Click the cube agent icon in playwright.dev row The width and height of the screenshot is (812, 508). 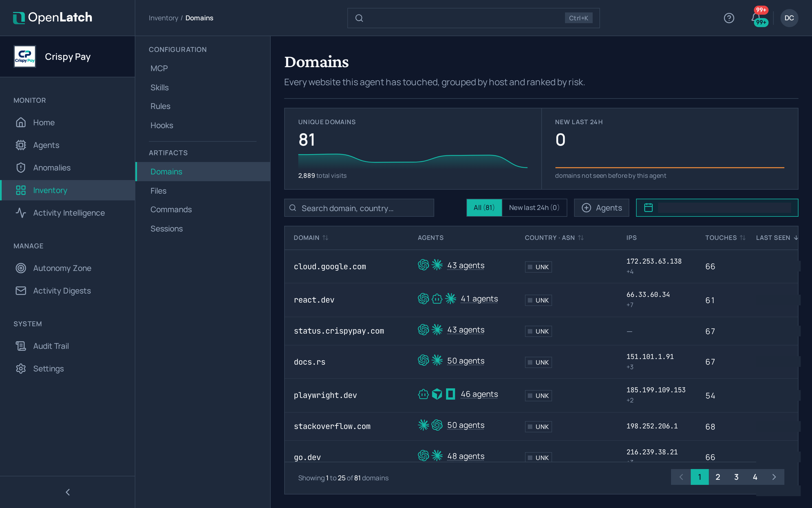[437, 393]
